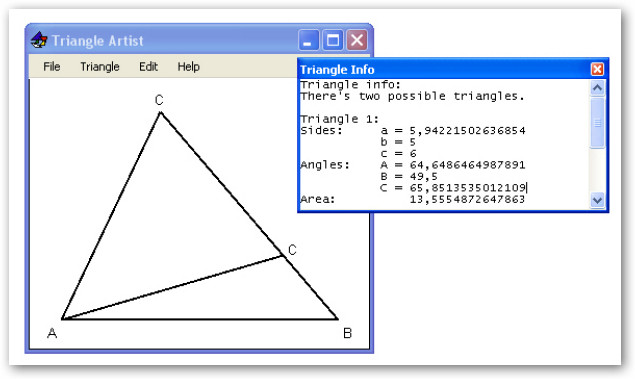This screenshot has width=635, height=379.
Task: Click the 'There's two possible triangles.' line
Action: (412, 96)
